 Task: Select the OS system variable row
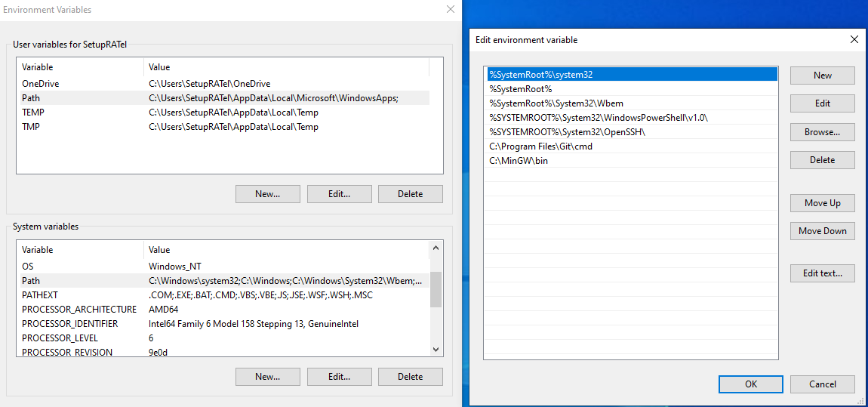(x=223, y=267)
